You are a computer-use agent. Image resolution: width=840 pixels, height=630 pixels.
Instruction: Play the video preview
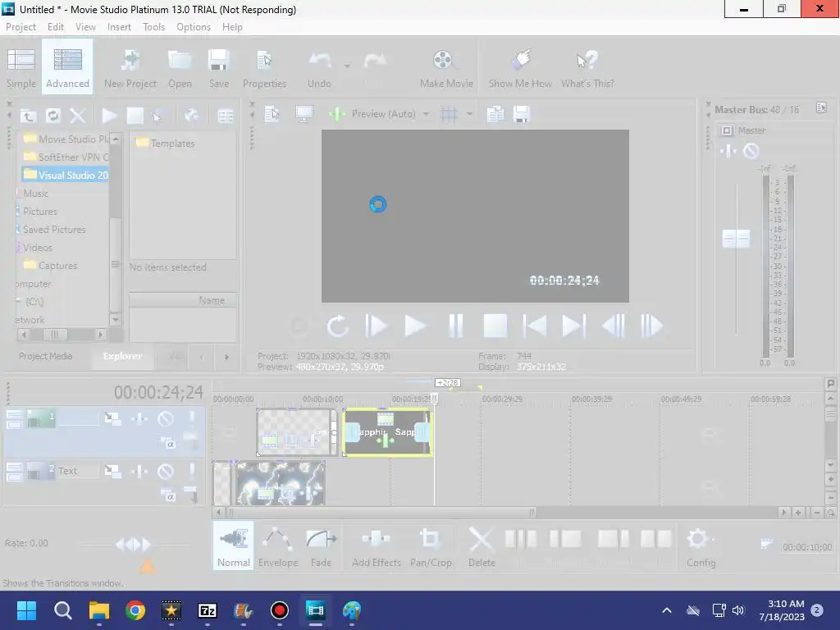click(415, 325)
